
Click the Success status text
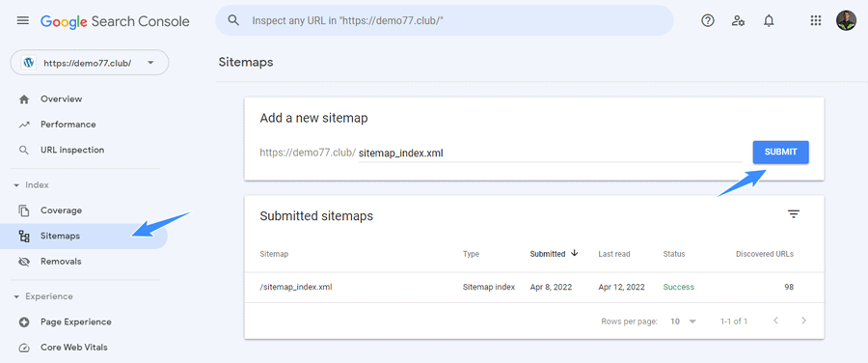coord(679,287)
